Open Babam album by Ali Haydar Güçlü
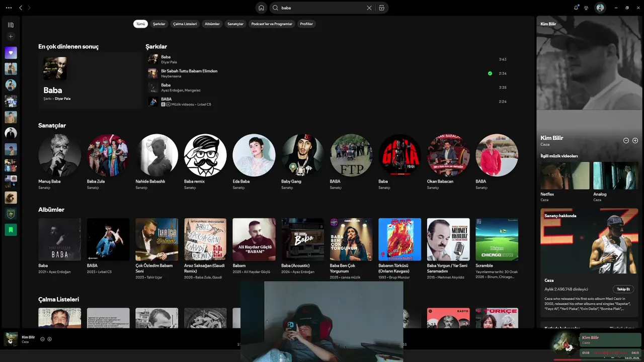The image size is (644, 362). pos(254,239)
